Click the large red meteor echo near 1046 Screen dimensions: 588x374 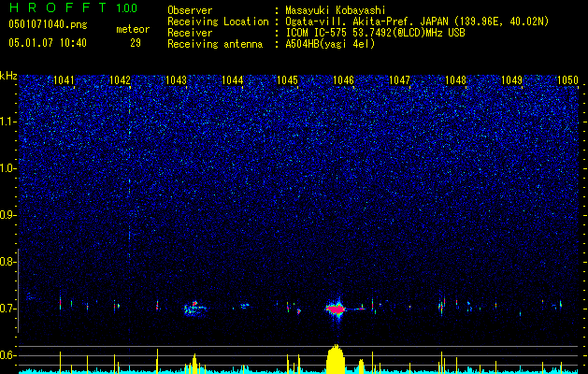tap(336, 309)
